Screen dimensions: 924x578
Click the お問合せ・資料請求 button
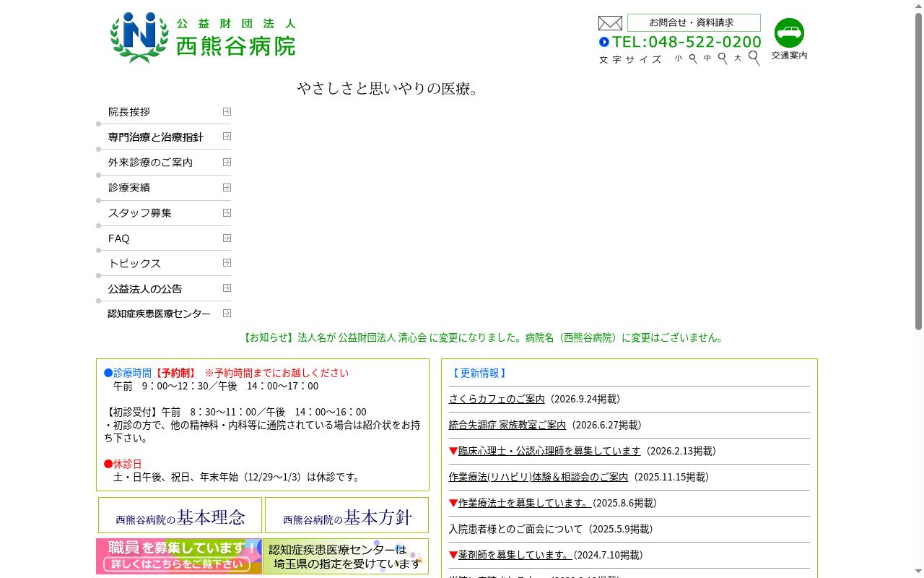(694, 22)
